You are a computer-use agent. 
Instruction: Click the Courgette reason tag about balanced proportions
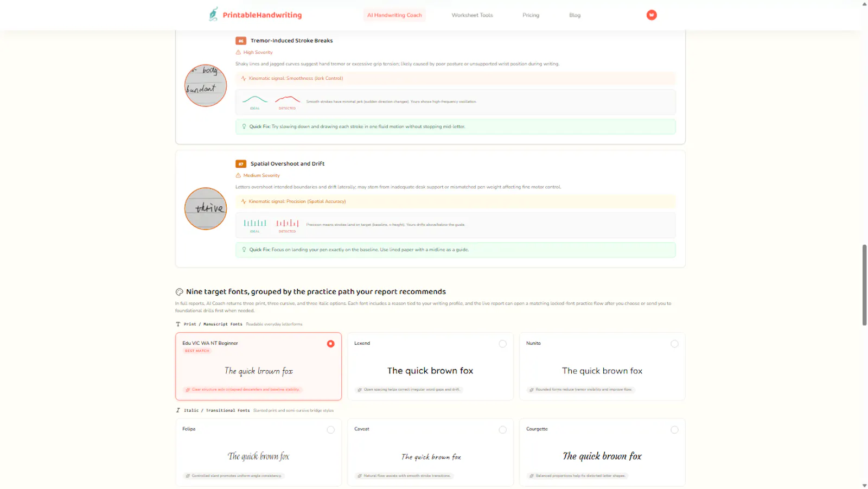577,476
